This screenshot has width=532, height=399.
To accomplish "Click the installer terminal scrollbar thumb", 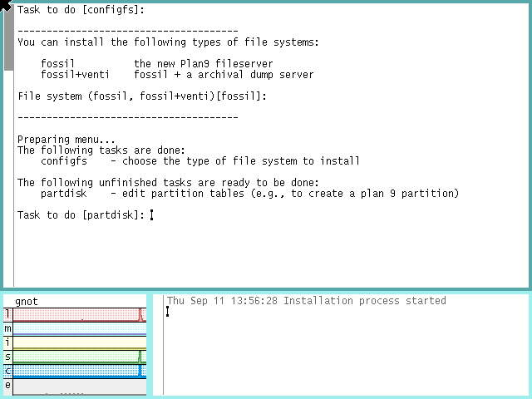I will point(8,37).
